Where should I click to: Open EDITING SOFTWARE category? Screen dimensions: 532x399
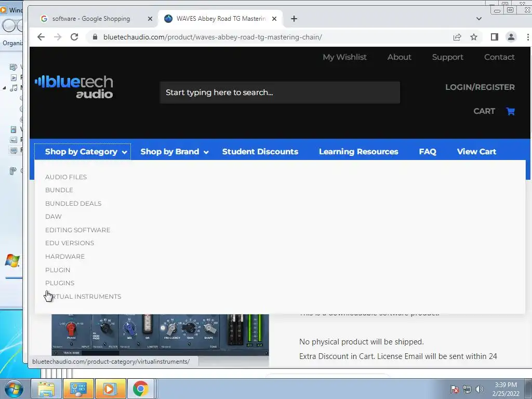pyautogui.click(x=78, y=230)
